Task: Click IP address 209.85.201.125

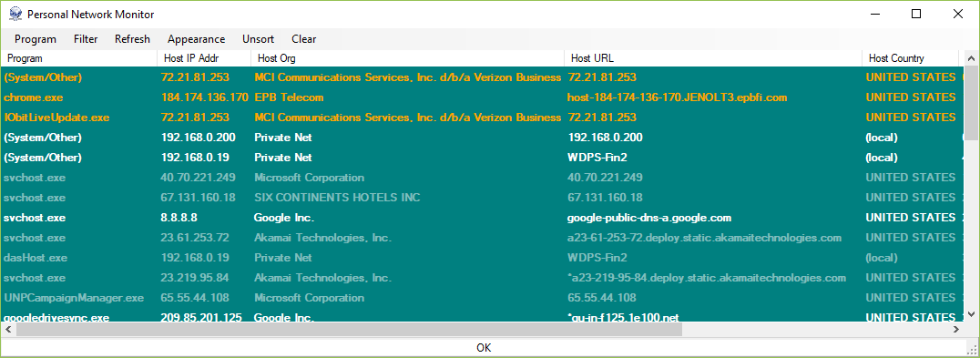Action: tap(201, 317)
